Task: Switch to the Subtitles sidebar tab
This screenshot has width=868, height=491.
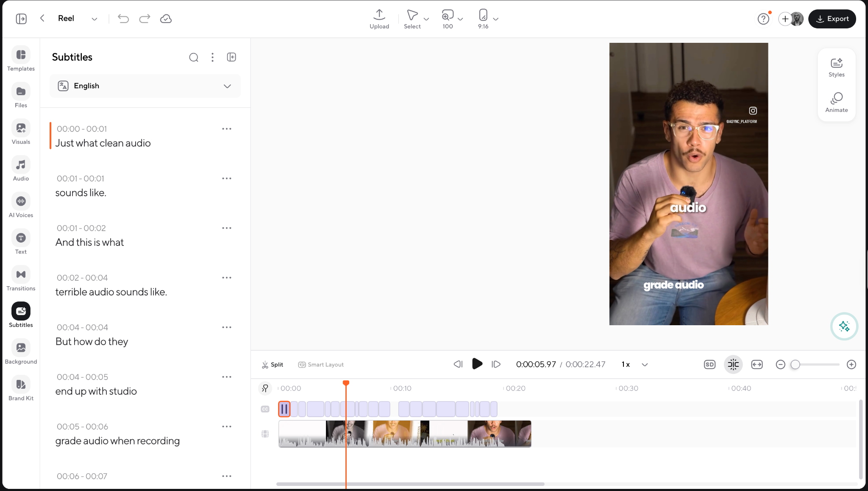Action: click(x=21, y=315)
